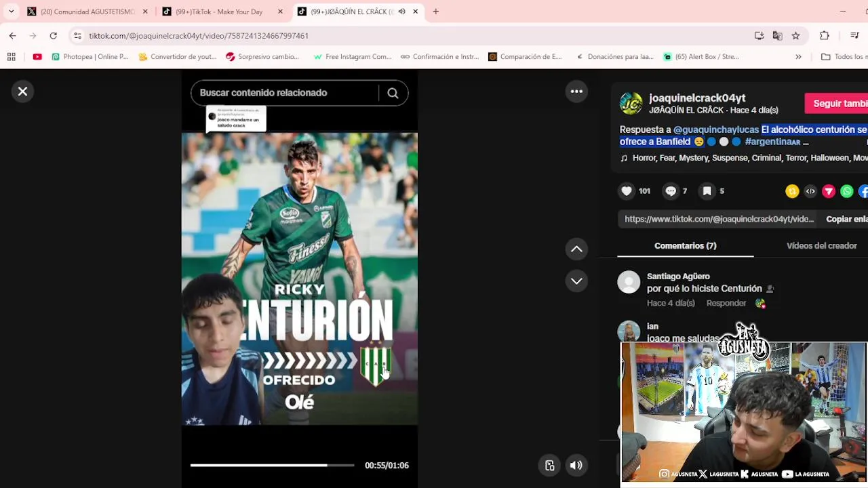This screenshot has width=868, height=488.
Task: Click inside Buscar contenido relacionado field
Action: pyautogui.click(x=284, y=93)
